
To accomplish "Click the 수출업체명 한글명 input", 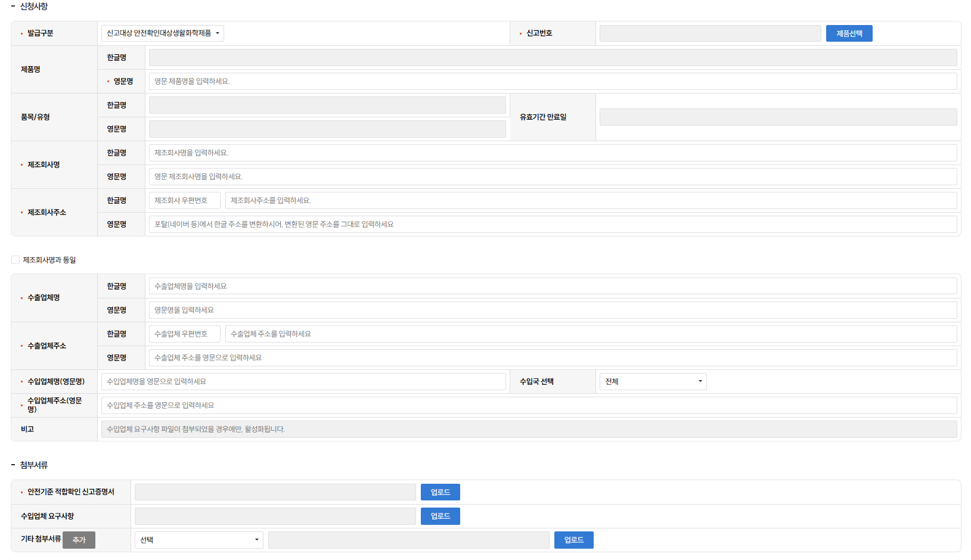I will tap(553, 286).
